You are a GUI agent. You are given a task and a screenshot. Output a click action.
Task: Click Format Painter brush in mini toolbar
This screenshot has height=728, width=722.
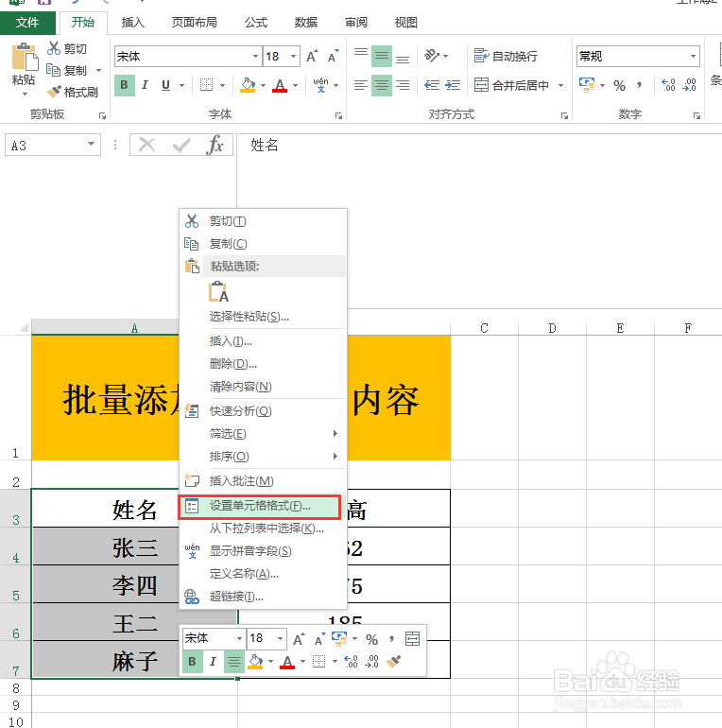click(x=393, y=661)
